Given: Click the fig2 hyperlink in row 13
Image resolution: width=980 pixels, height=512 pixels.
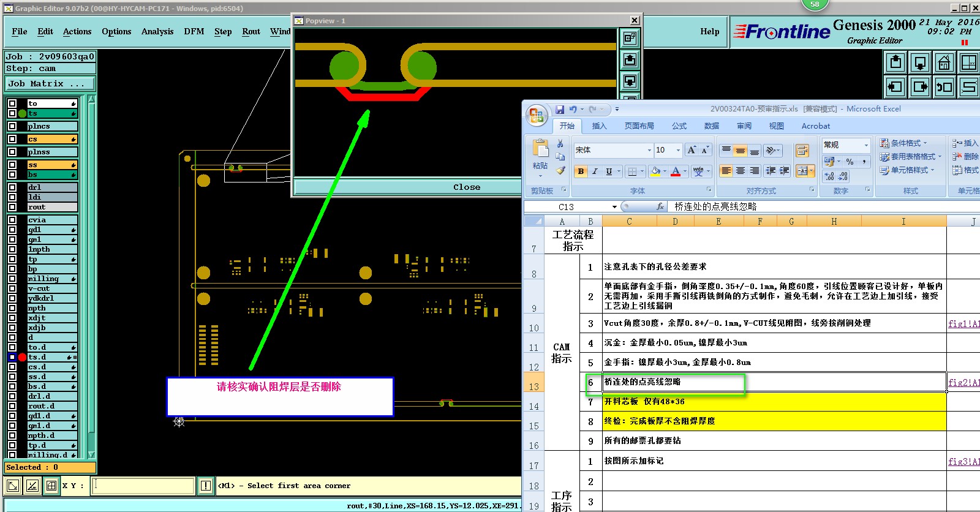Looking at the screenshot, I should click(963, 383).
